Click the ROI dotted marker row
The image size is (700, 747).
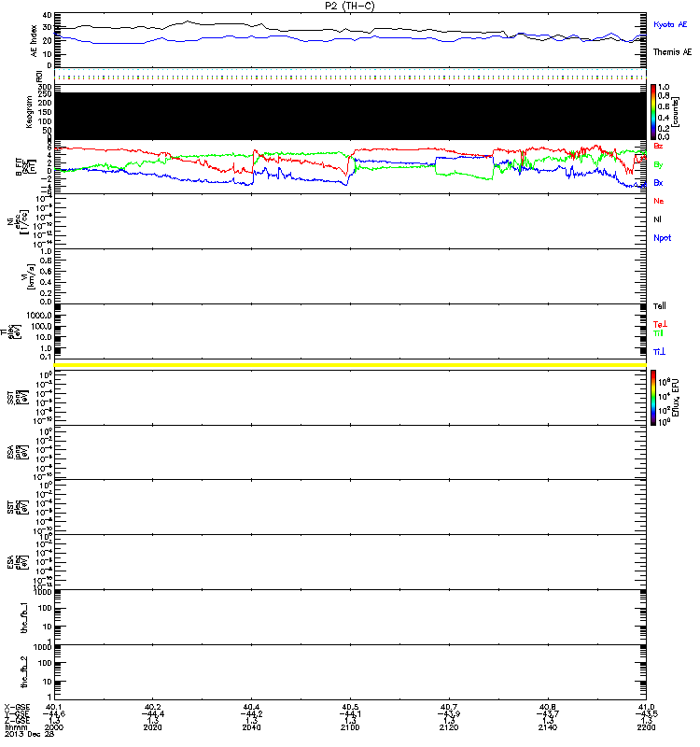(350, 77)
